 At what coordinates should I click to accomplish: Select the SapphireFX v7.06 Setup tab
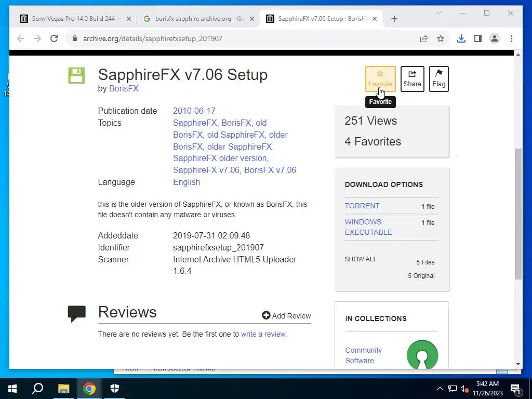point(322,19)
